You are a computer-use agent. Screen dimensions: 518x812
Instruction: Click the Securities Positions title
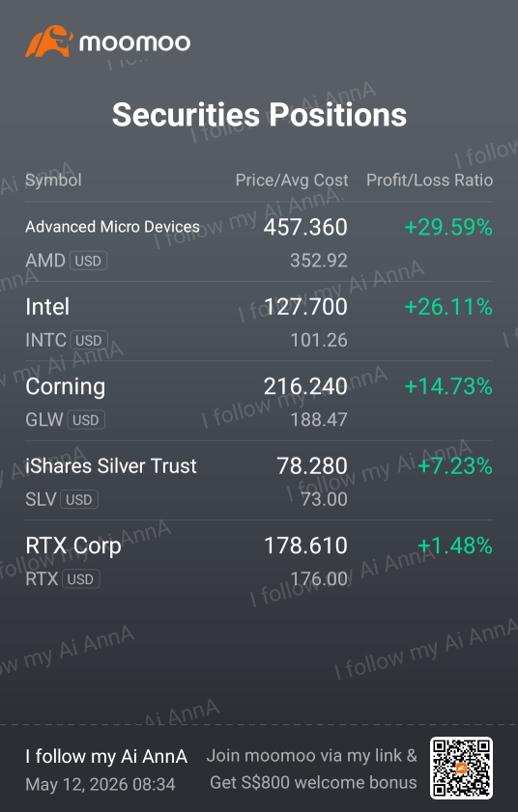259,115
